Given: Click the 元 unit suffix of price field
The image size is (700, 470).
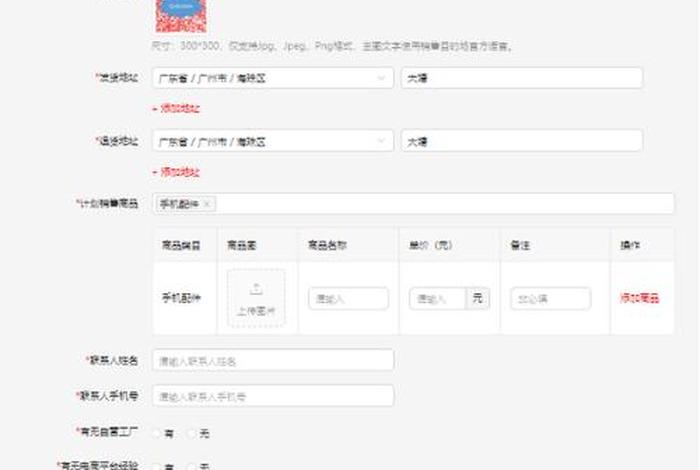Looking at the screenshot, I should 478,299.
